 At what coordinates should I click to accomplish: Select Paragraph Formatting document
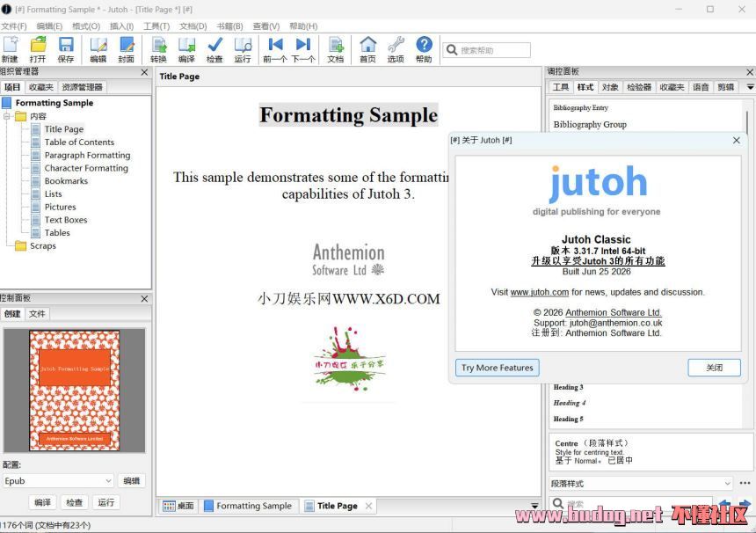click(87, 156)
